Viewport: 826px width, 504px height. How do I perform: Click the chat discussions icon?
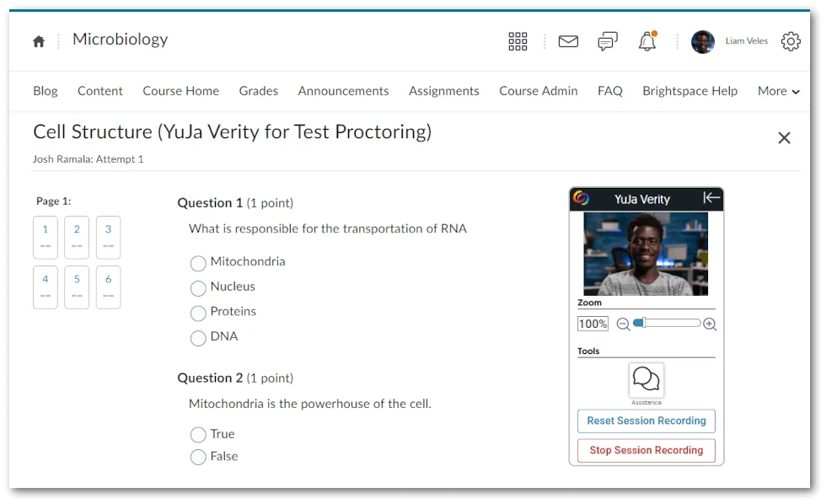[607, 40]
